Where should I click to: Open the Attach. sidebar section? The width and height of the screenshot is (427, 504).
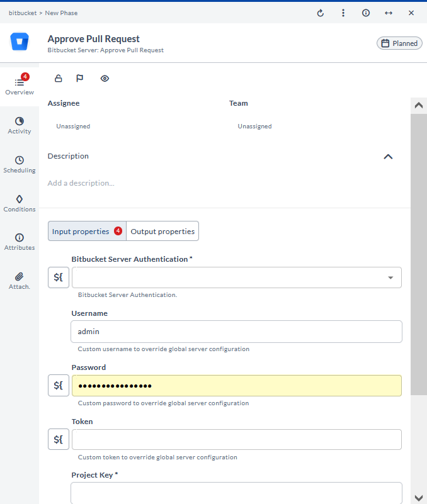click(20, 281)
